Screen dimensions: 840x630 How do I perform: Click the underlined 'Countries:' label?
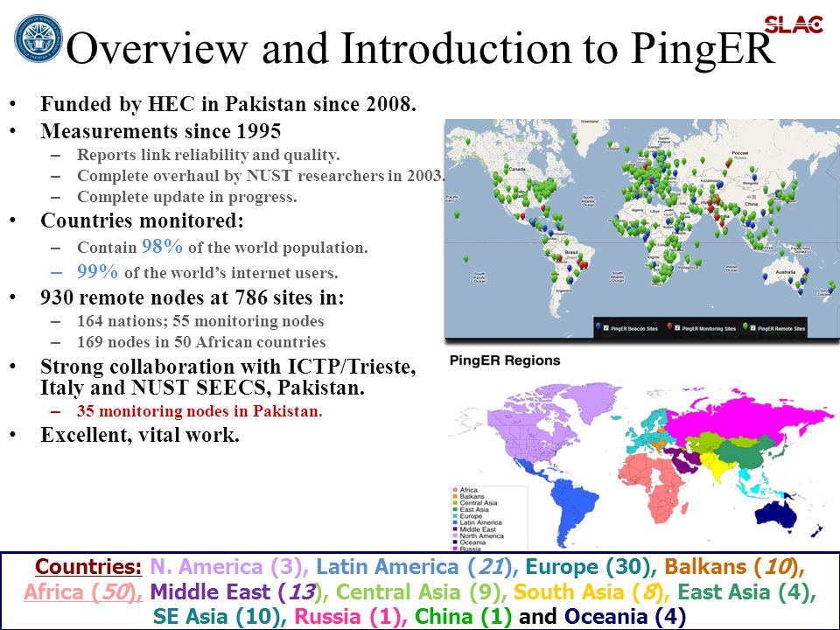tap(89, 566)
